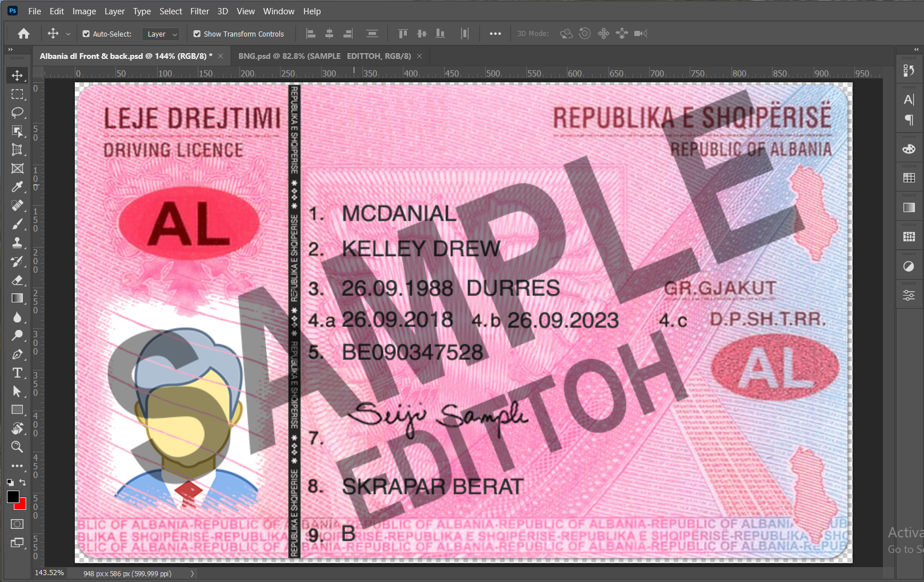924x582 pixels.
Task: Select the Move tool
Action: tap(17, 75)
